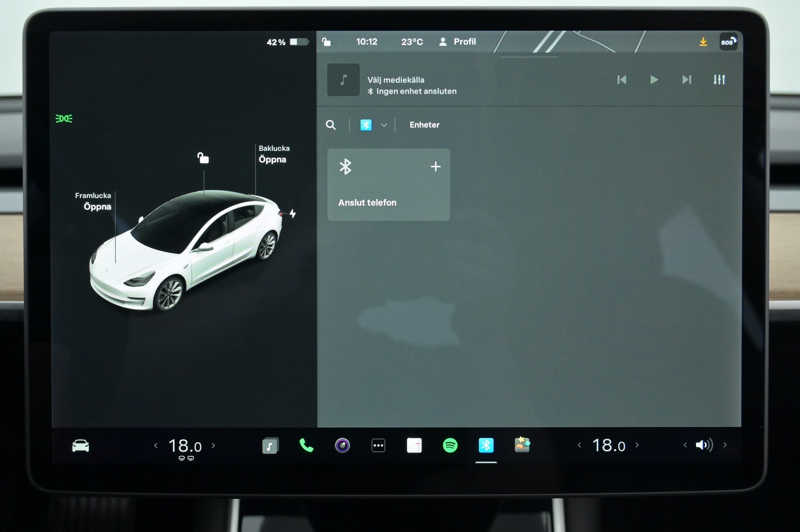Toggle car lock above vehicle
This screenshot has width=800, height=532.
point(203,158)
